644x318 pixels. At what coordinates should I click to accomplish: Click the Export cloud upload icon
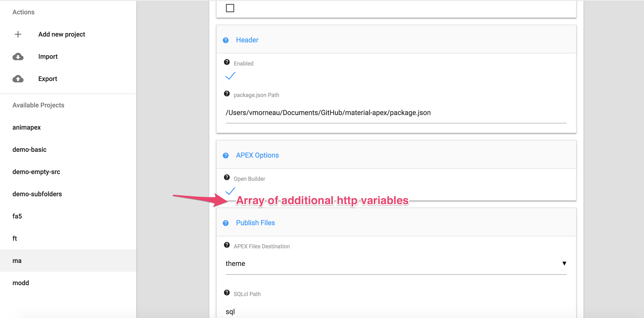click(x=18, y=79)
